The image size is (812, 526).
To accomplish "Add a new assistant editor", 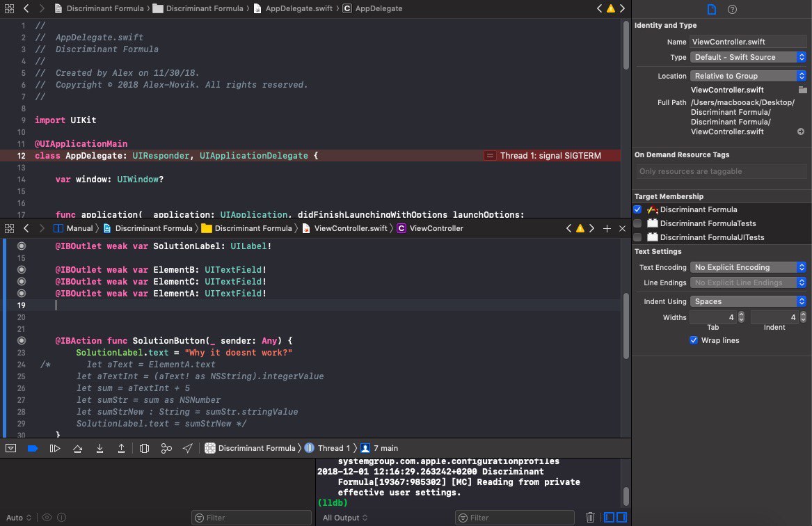I will 607,228.
